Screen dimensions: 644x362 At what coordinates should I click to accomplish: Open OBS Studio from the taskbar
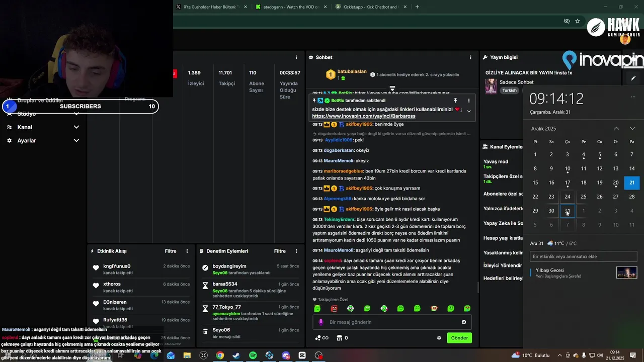point(318,355)
